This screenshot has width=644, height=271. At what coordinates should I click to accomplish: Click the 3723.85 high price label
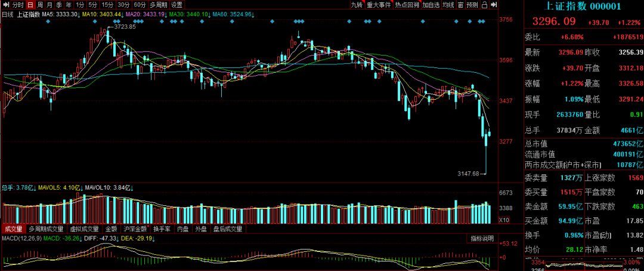pos(125,27)
